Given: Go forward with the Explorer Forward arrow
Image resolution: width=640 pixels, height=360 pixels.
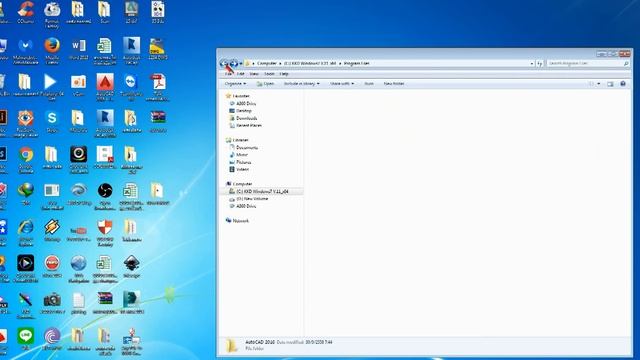Looking at the screenshot, I should [x=233, y=64].
